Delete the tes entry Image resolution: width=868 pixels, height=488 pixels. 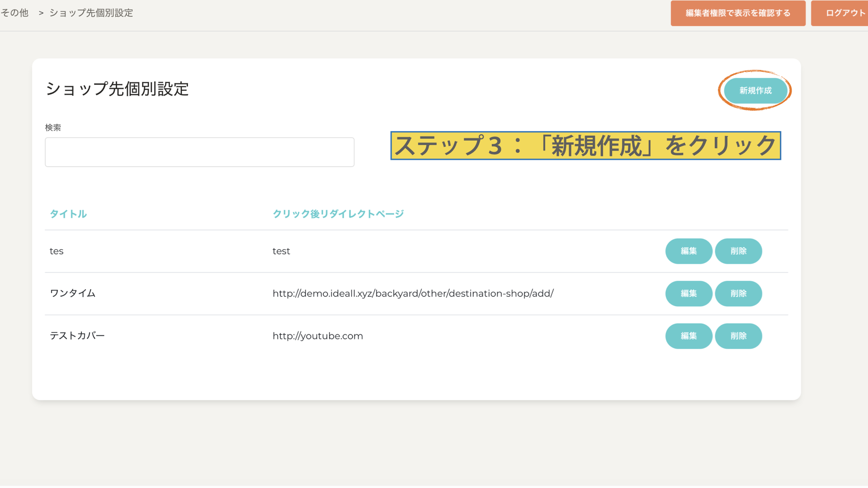click(738, 251)
